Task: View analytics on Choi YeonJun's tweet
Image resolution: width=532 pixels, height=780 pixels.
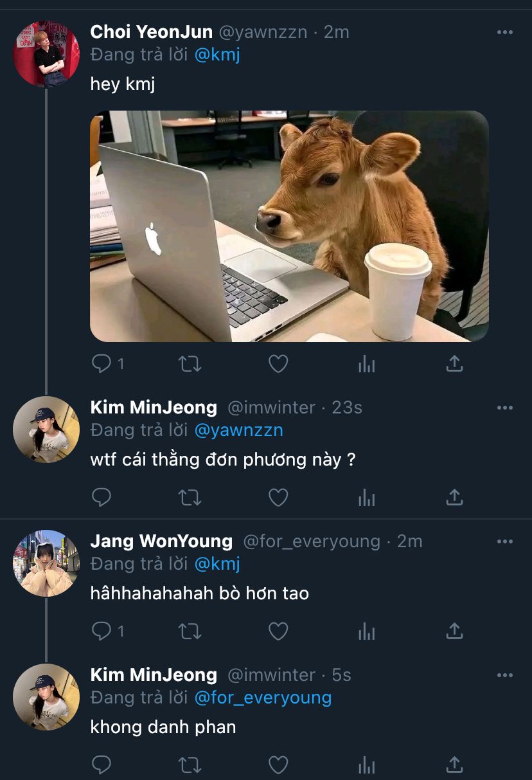Action: point(366,365)
